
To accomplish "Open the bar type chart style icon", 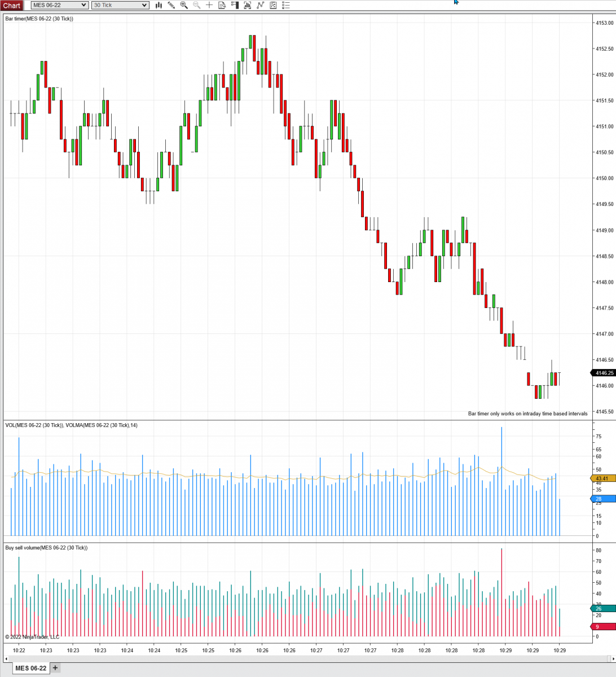I will (x=159, y=5).
